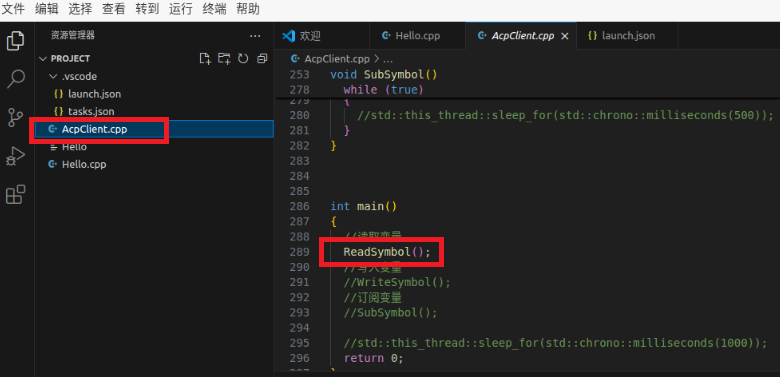The height and width of the screenshot is (377, 780).
Task: Click the 资源管理器 panel title
Action: 73,35
